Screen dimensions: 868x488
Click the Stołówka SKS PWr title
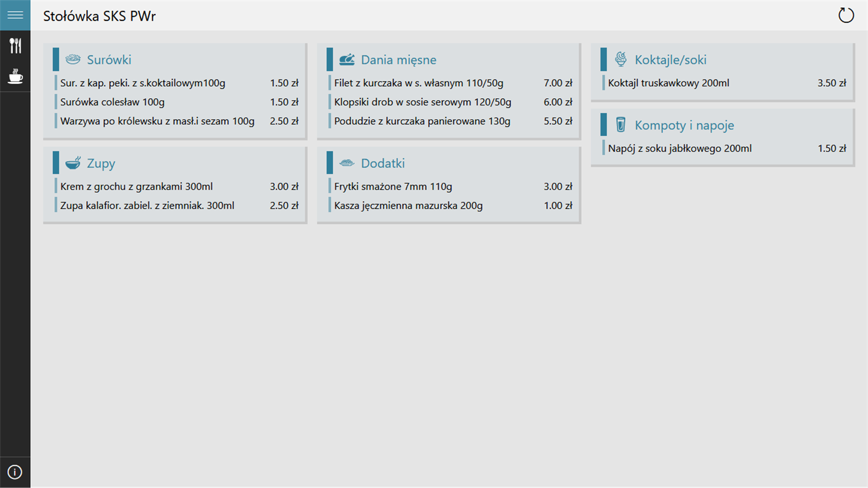(x=99, y=16)
